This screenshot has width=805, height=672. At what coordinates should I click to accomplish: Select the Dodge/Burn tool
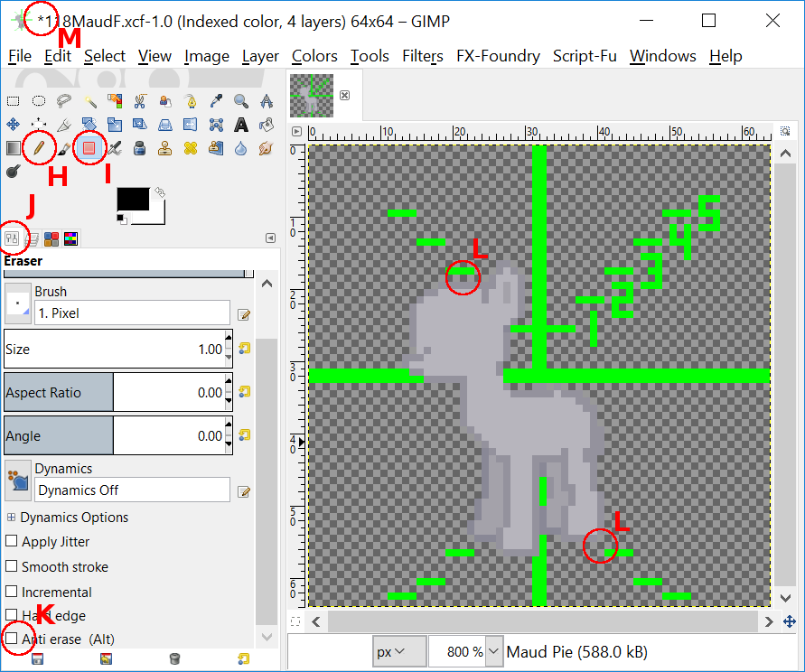pyautogui.click(x=13, y=172)
